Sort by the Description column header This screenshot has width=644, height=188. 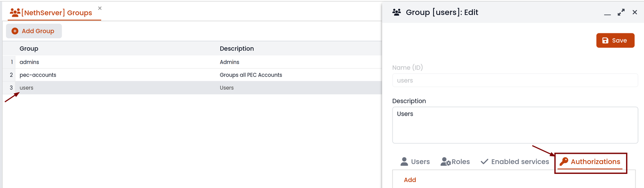click(237, 48)
